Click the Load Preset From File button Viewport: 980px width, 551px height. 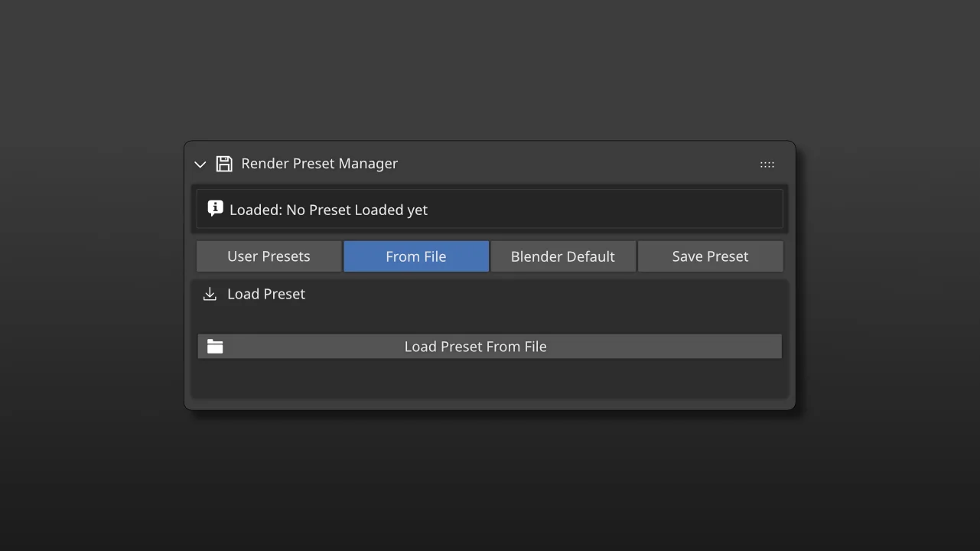[x=490, y=346]
